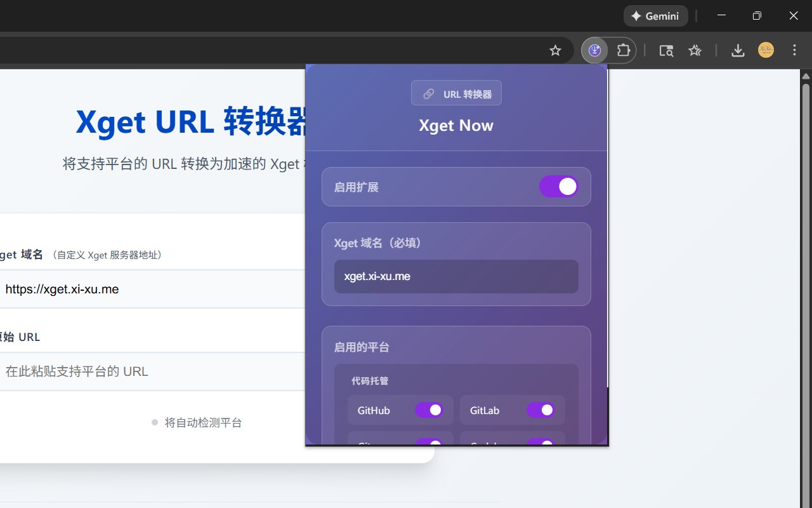Click the "Xget Now" popup title

pyautogui.click(x=456, y=125)
